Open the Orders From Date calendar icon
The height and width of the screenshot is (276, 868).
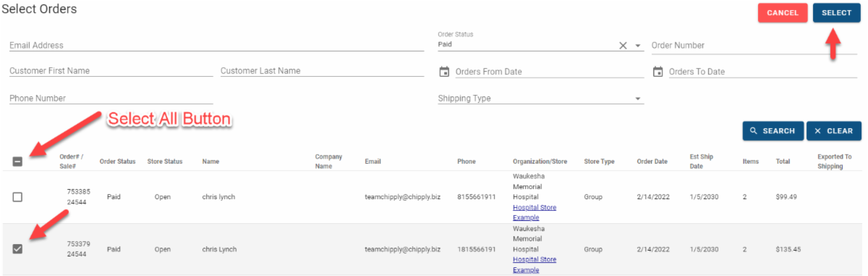tap(444, 72)
